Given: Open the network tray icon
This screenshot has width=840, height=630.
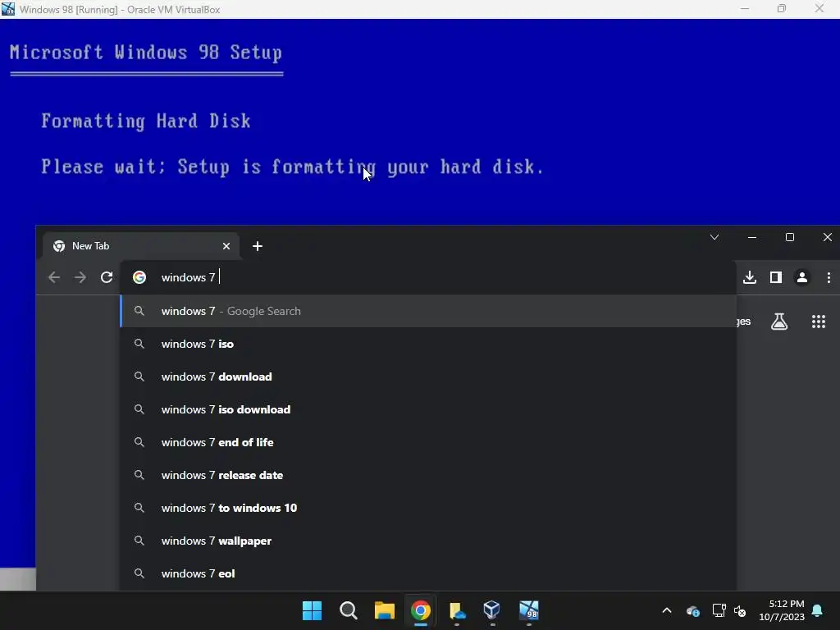Looking at the screenshot, I should coord(719,610).
